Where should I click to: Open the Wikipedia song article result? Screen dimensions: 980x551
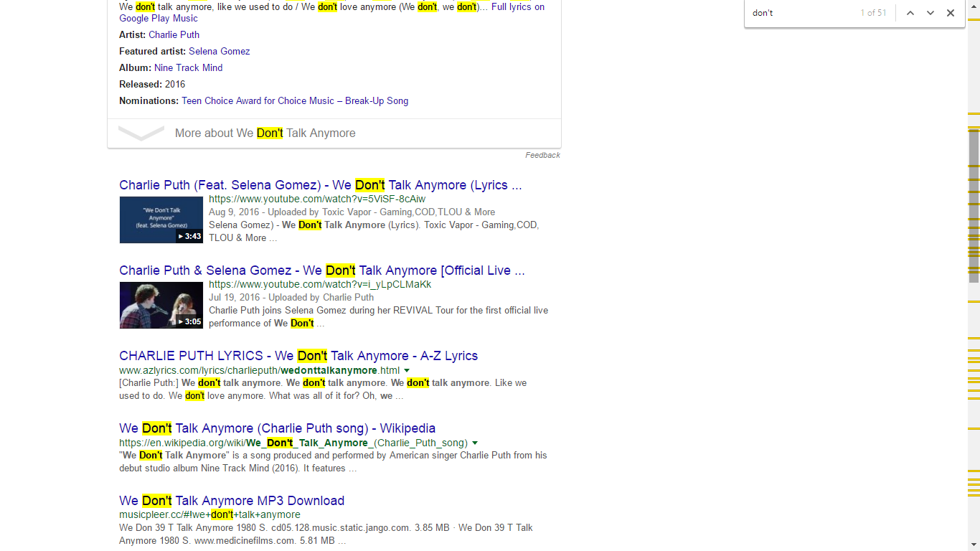point(278,428)
